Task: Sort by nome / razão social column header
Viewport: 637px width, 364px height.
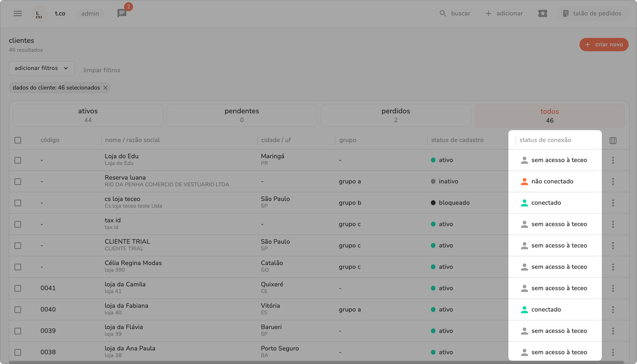Action: click(x=132, y=140)
